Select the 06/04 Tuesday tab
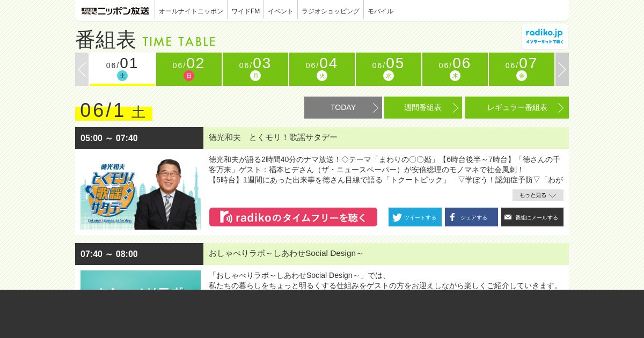The height and width of the screenshot is (338, 644). click(x=322, y=69)
